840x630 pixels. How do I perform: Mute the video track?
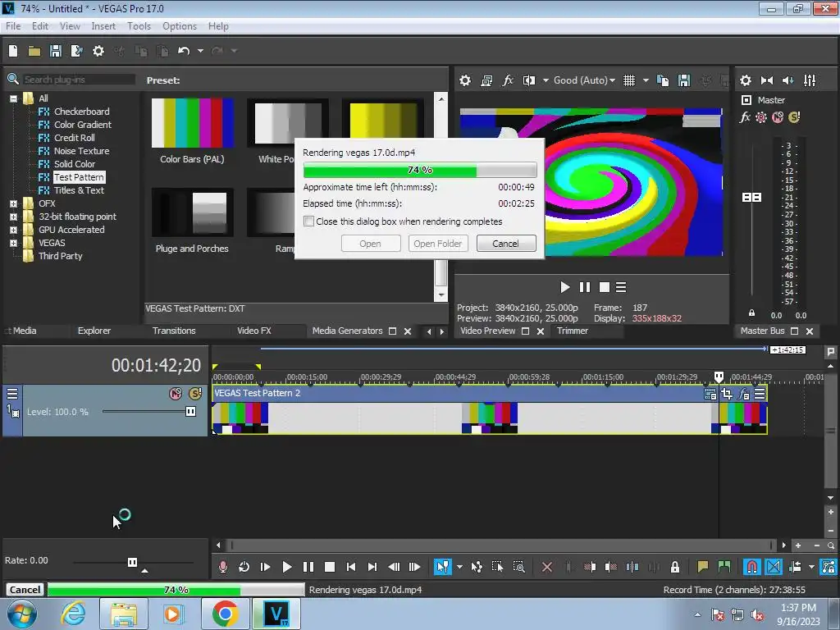click(x=176, y=394)
